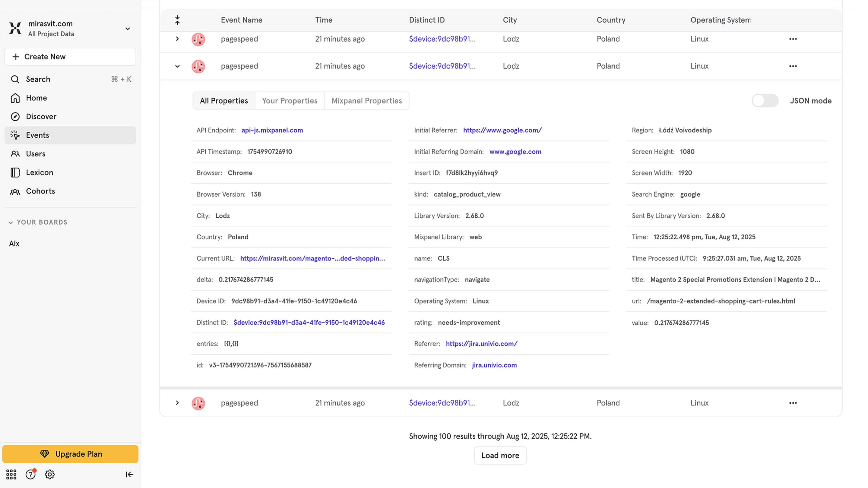
Task: Open help center with notification badge
Action: [30, 474]
